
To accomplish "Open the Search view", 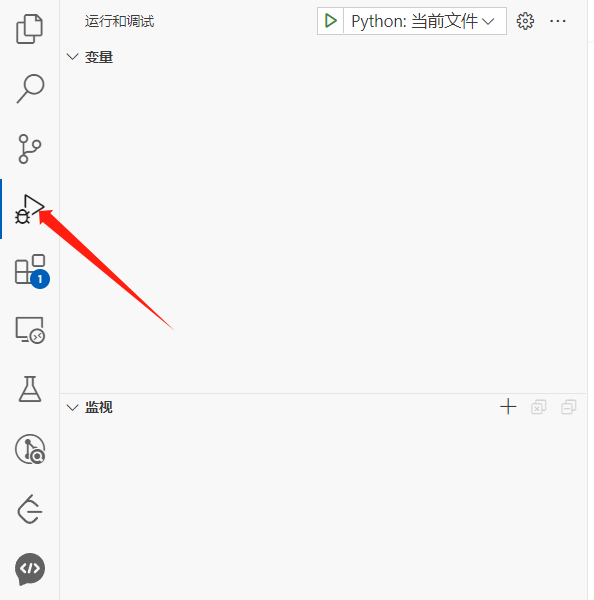I will pyautogui.click(x=30, y=89).
